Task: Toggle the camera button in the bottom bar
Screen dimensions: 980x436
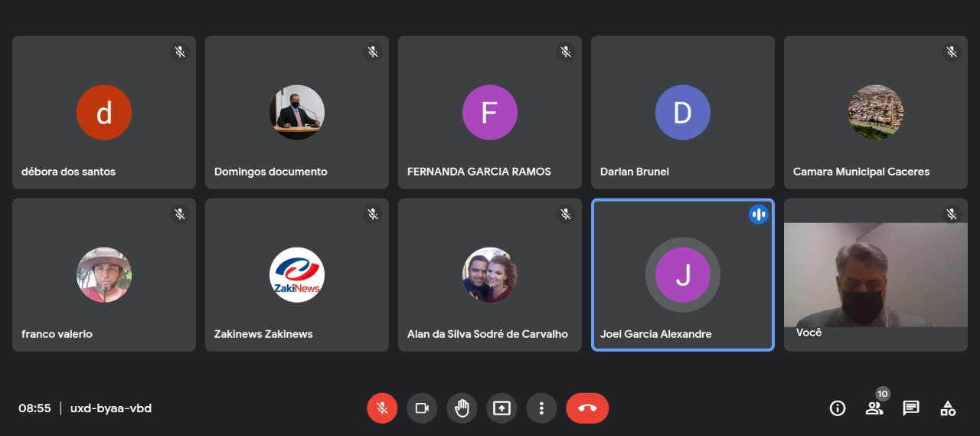Action: pyautogui.click(x=422, y=408)
